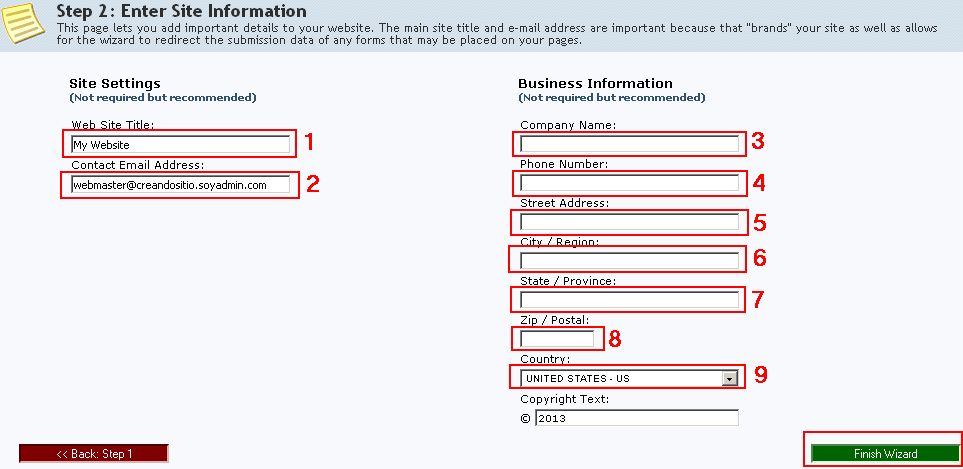Select the State / Province input
The height and width of the screenshot is (469, 963).
click(x=630, y=300)
